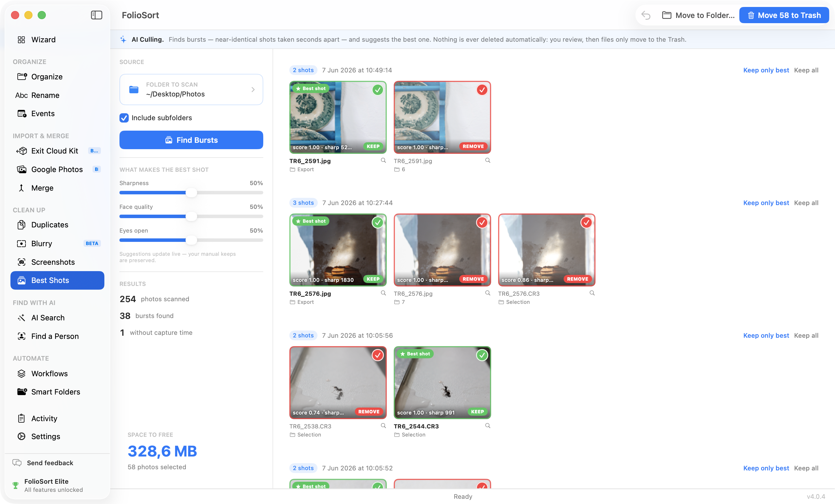Adjust the Eyes open slider handle
This screenshot has height=504, width=835.
point(191,240)
